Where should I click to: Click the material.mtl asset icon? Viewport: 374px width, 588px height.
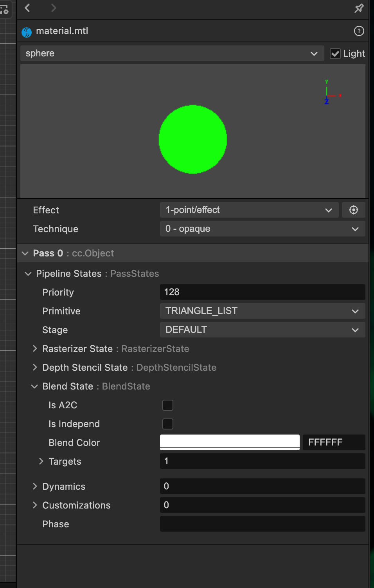pos(27,32)
